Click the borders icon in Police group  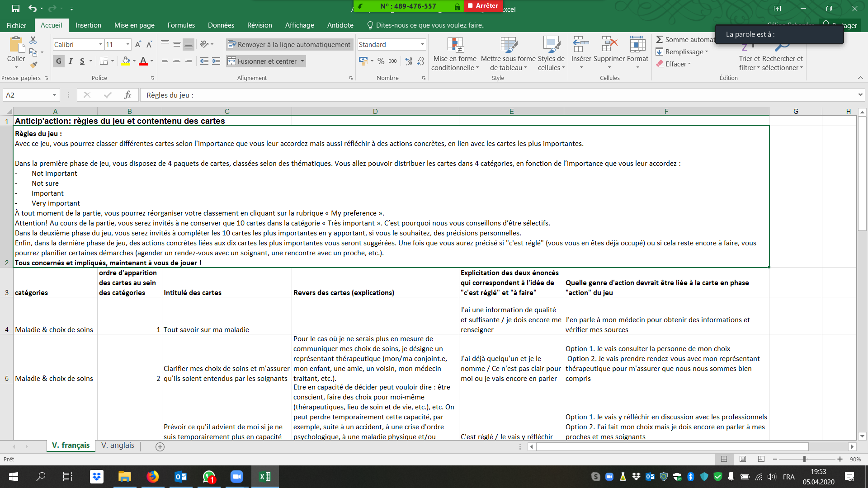click(104, 61)
